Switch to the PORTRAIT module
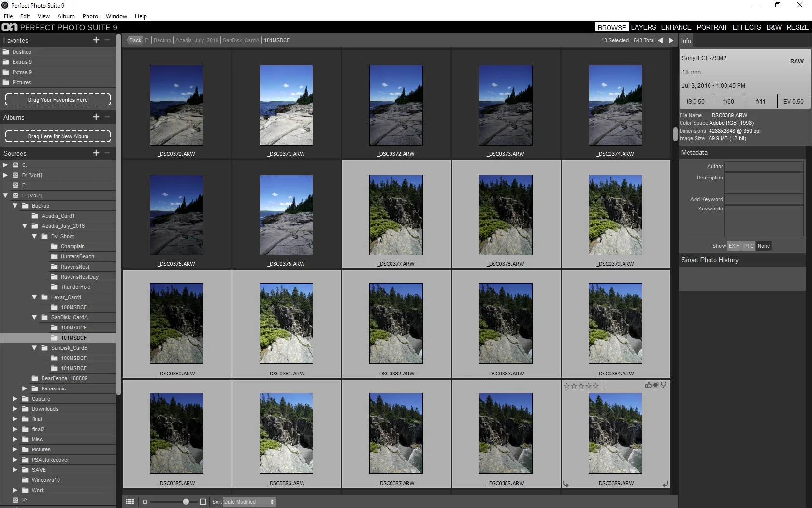Screen dimensions: 812x508 (x=712, y=27)
